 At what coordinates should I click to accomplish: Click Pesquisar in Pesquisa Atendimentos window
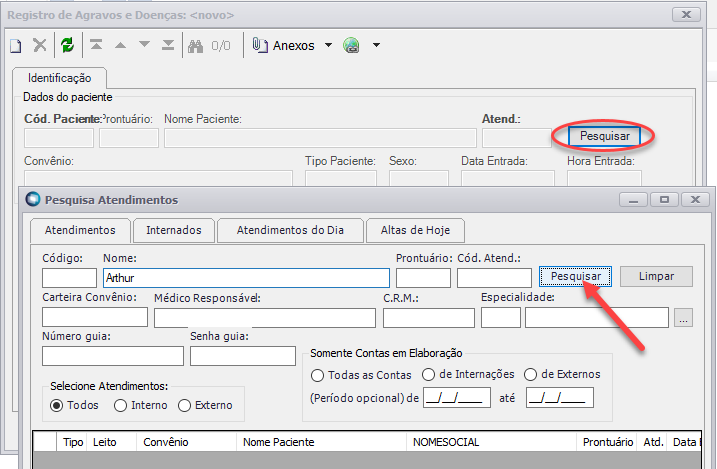pyautogui.click(x=575, y=277)
